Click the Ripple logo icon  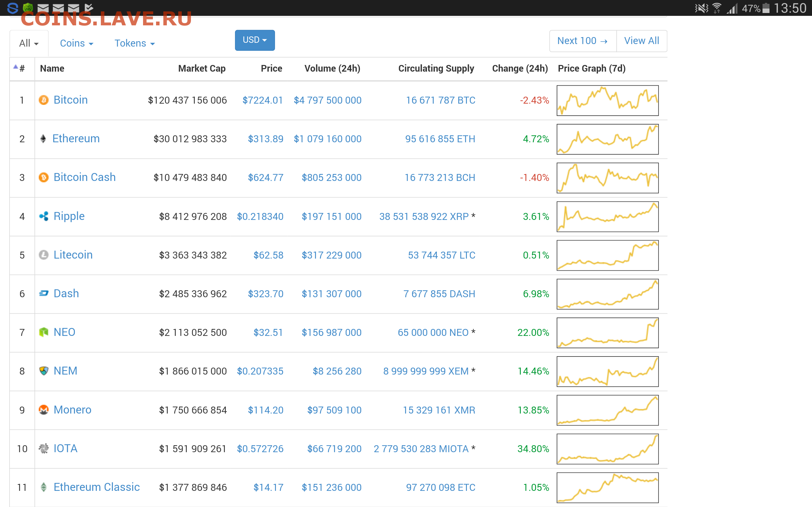tap(44, 216)
